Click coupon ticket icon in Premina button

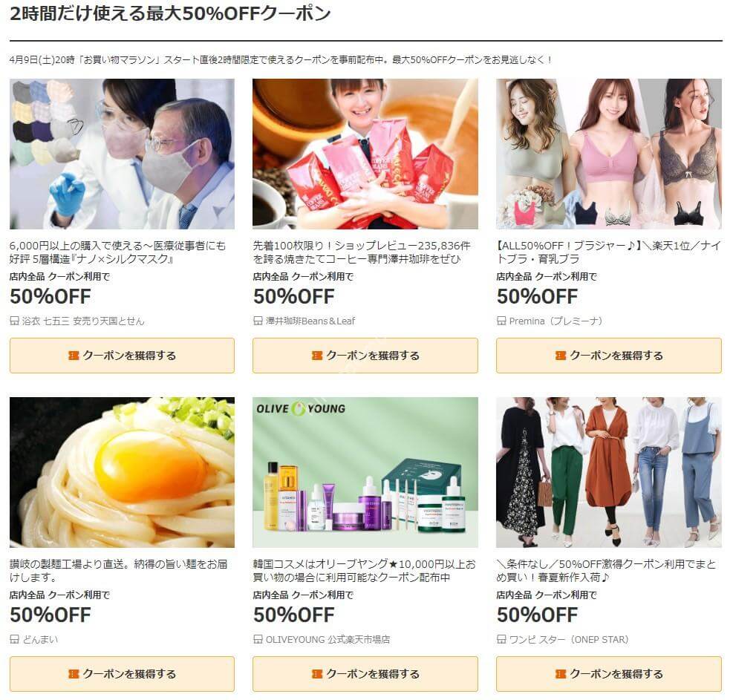561,356
